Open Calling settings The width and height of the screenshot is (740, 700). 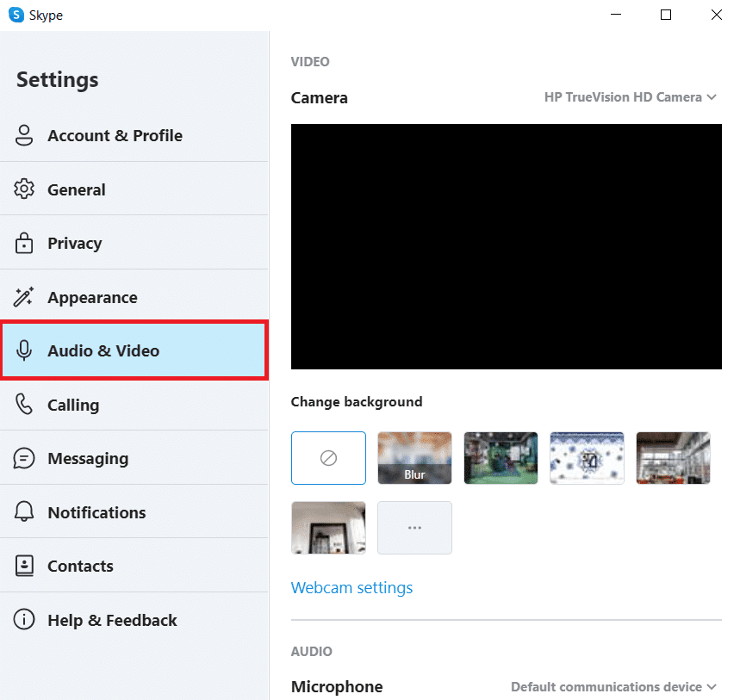(134, 405)
